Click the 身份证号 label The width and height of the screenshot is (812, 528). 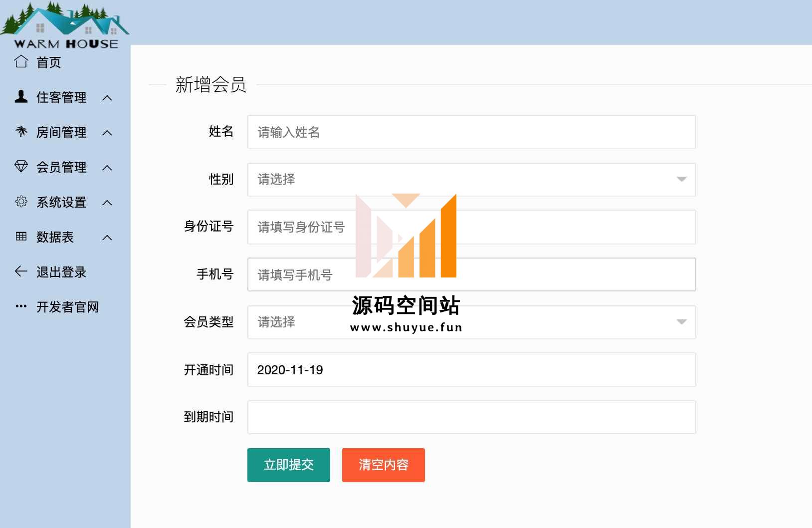(x=208, y=227)
